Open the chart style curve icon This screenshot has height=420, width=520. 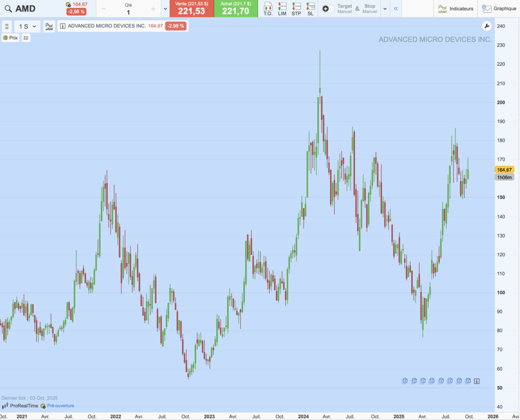click(49, 26)
